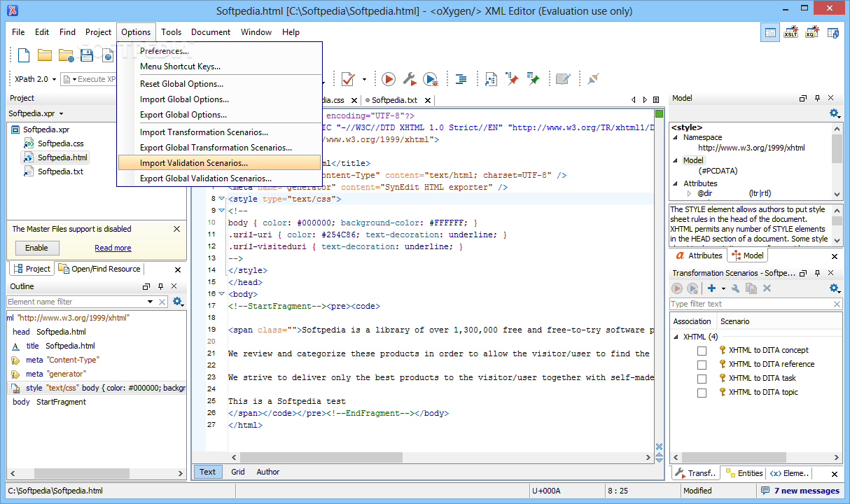Click Apply Transformation Scenario play icon
The width and height of the screenshot is (850, 504).
click(389, 79)
